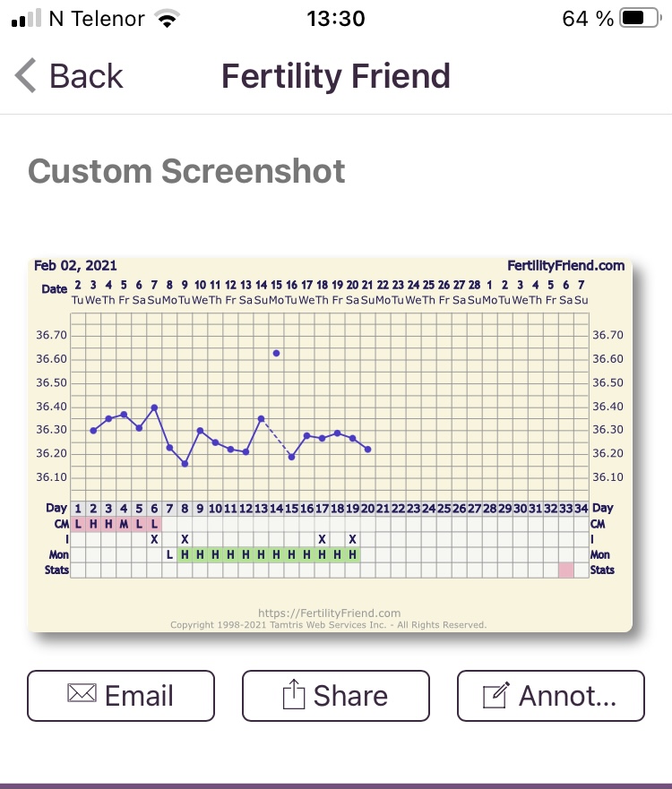Click the pencil annotate icon
The width and height of the screenshot is (672, 789).
point(495,695)
